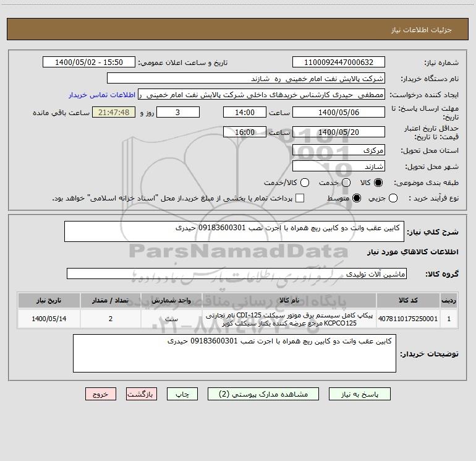Select the product row code 4078110175250001
Image resolution: width=476 pixels, height=461 pixels.
point(238,319)
